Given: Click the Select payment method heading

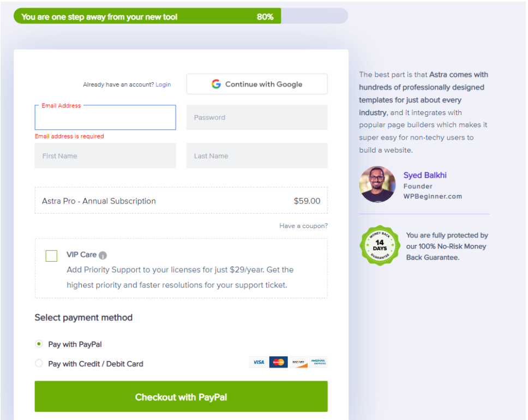Looking at the screenshot, I should point(83,317).
